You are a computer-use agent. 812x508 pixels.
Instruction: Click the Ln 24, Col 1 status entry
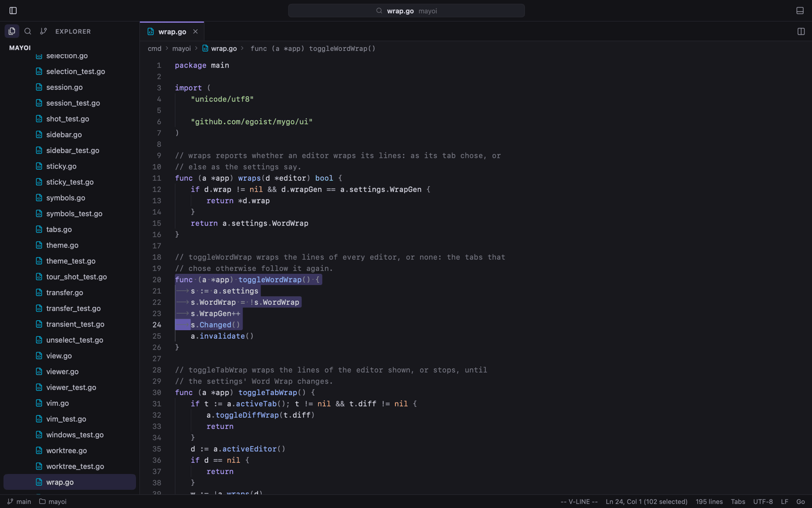[x=647, y=501]
